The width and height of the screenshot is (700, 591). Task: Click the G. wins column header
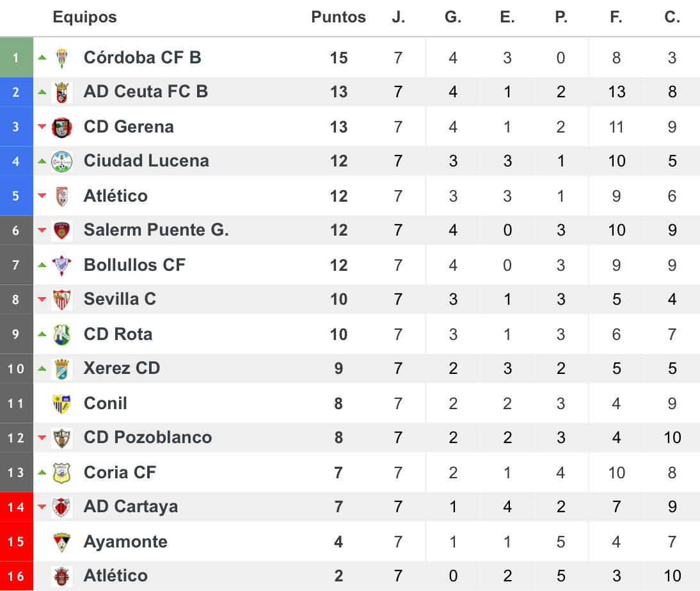452,17
